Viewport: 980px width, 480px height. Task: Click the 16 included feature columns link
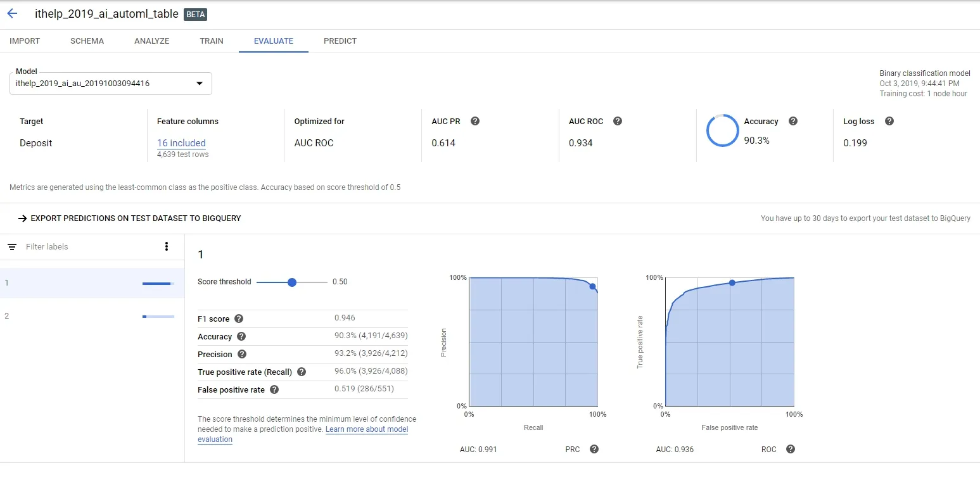[x=181, y=143]
